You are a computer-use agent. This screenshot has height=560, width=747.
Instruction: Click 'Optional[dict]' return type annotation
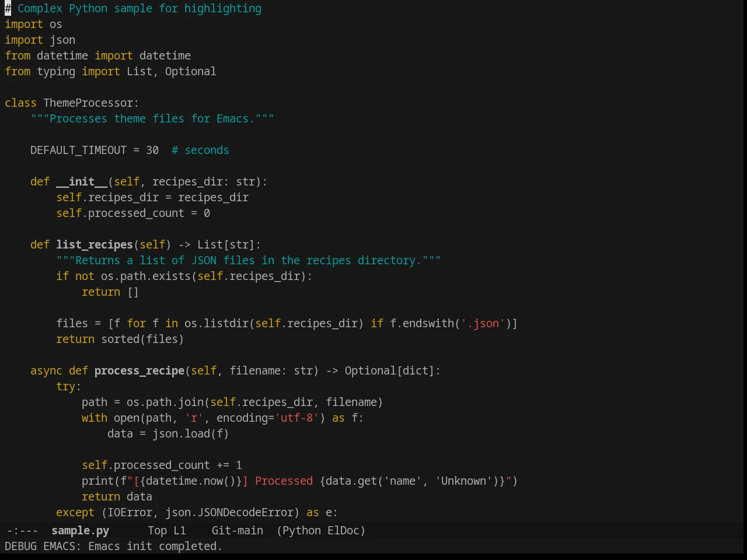[x=389, y=370]
